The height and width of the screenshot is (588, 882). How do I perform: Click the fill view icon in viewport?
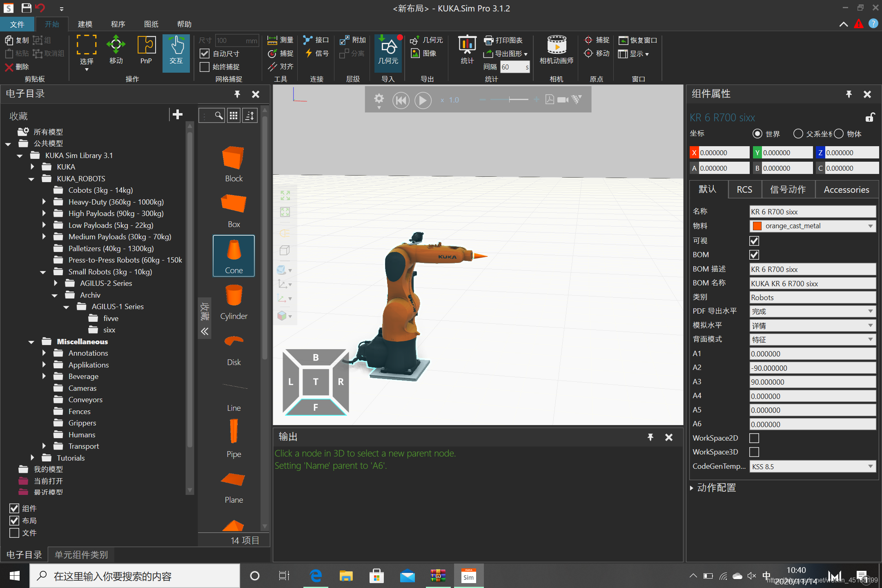pyautogui.click(x=285, y=196)
